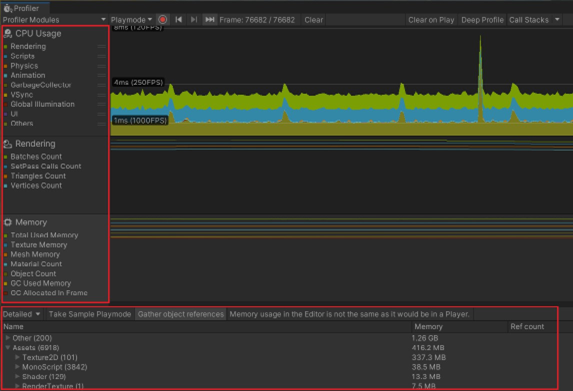Open the Profiler Modules dropdown

pos(54,20)
